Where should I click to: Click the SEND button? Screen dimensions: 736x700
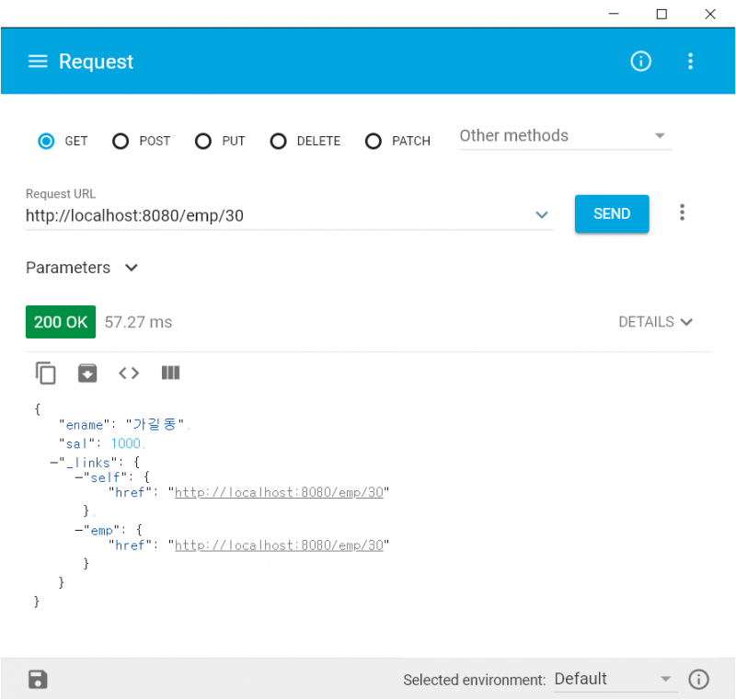point(612,213)
